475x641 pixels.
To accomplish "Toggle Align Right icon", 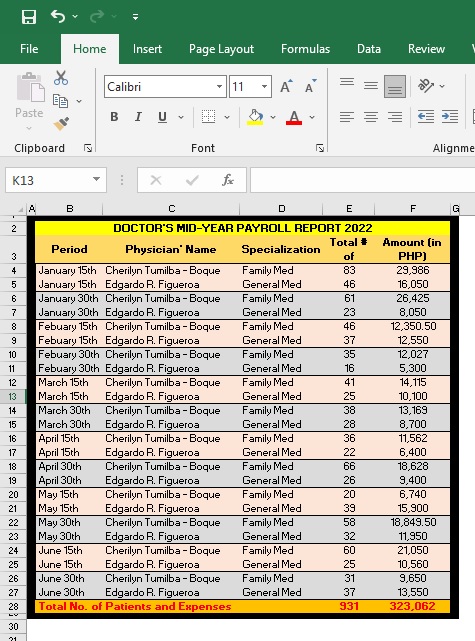I will pyautogui.click(x=395, y=117).
